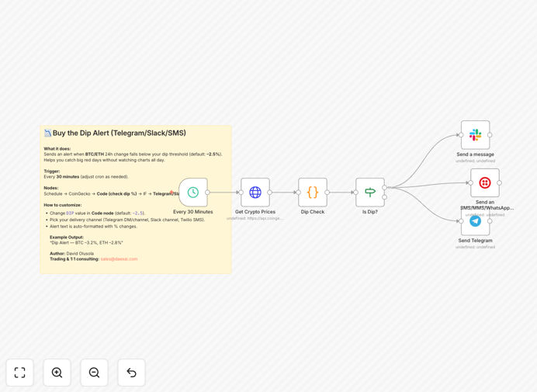Click the output connector of the Telegram node
Screen dimensions: 537x392
(490, 221)
